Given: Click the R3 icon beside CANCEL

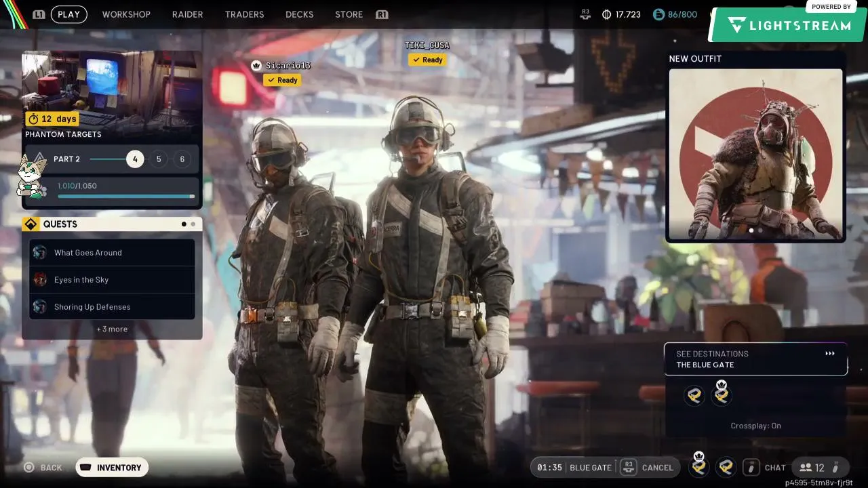Looking at the screenshot, I should tap(629, 467).
